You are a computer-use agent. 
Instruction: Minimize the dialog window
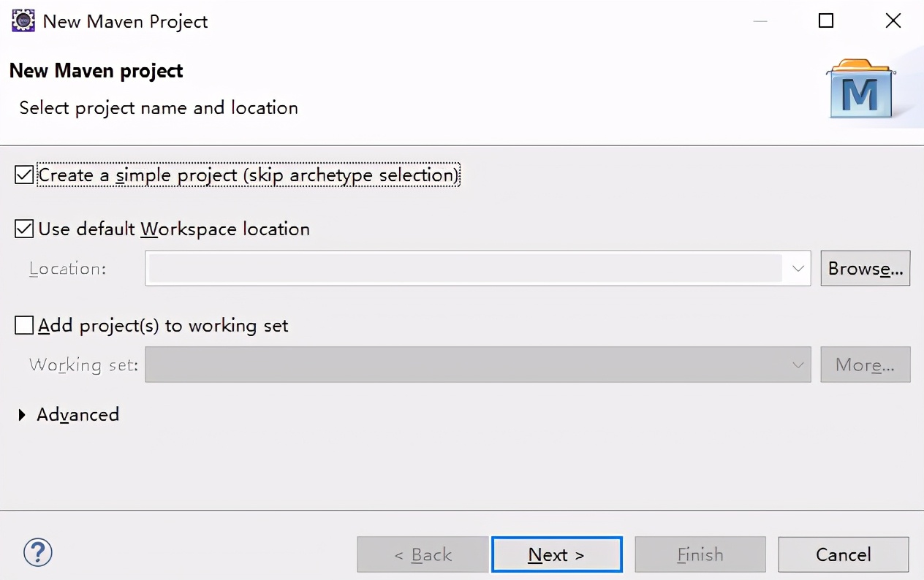tap(760, 20)
